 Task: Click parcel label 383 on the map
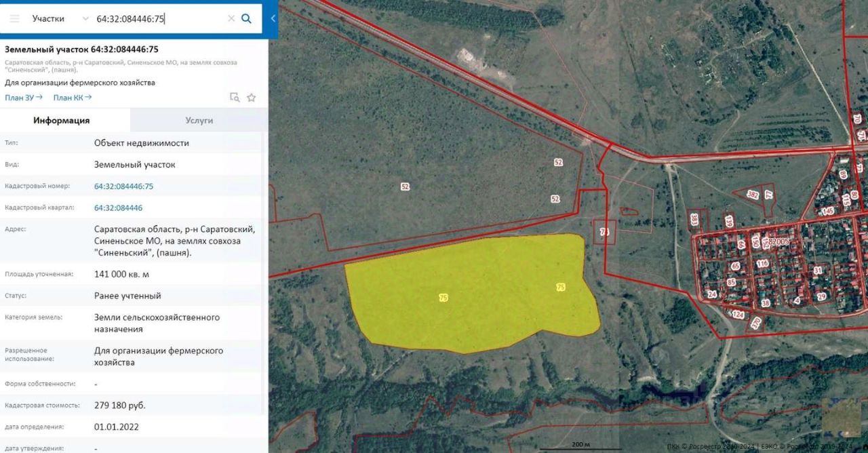coord(694,219)
